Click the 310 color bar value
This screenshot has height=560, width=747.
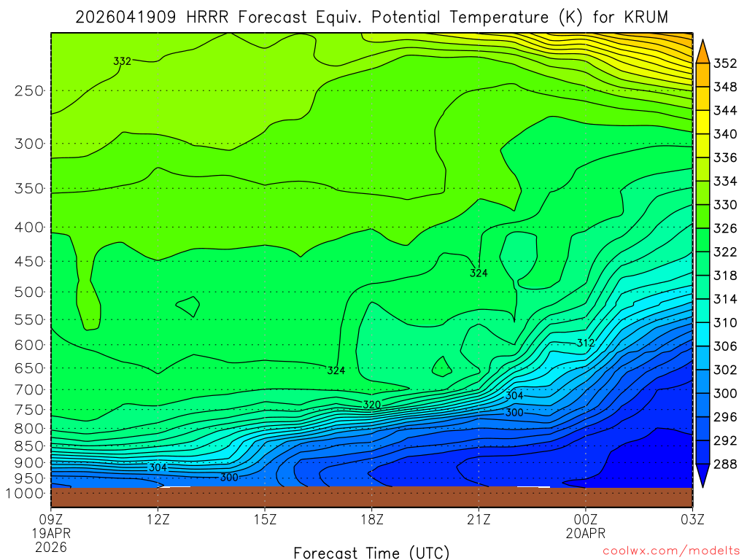[725, 322]
